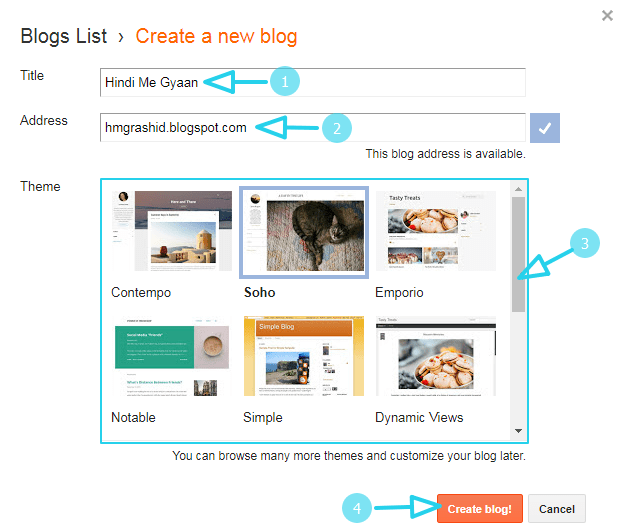Pick the Notable theme thumbnail

click(172, 356)
